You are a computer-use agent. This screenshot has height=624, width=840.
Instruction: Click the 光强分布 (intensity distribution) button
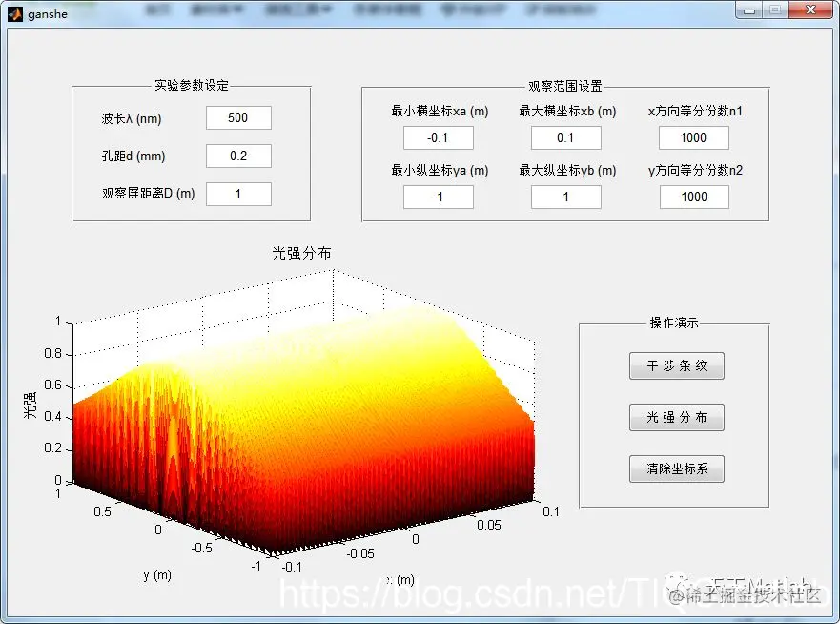[677, 417]
